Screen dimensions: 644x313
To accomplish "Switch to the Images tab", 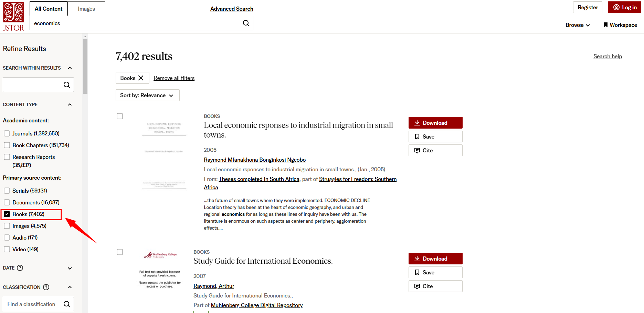I will (x=86, y=9).
